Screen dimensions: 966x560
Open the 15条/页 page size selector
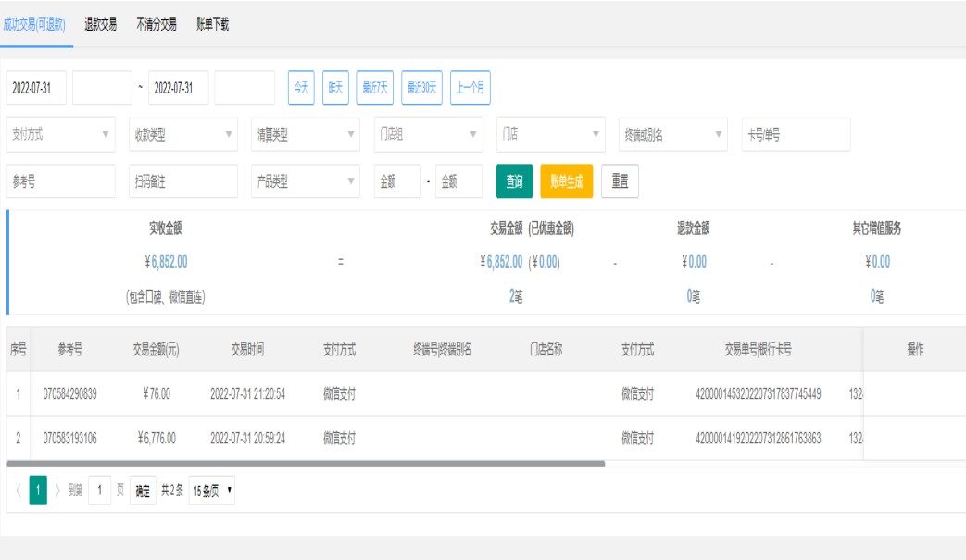point(212,492)
